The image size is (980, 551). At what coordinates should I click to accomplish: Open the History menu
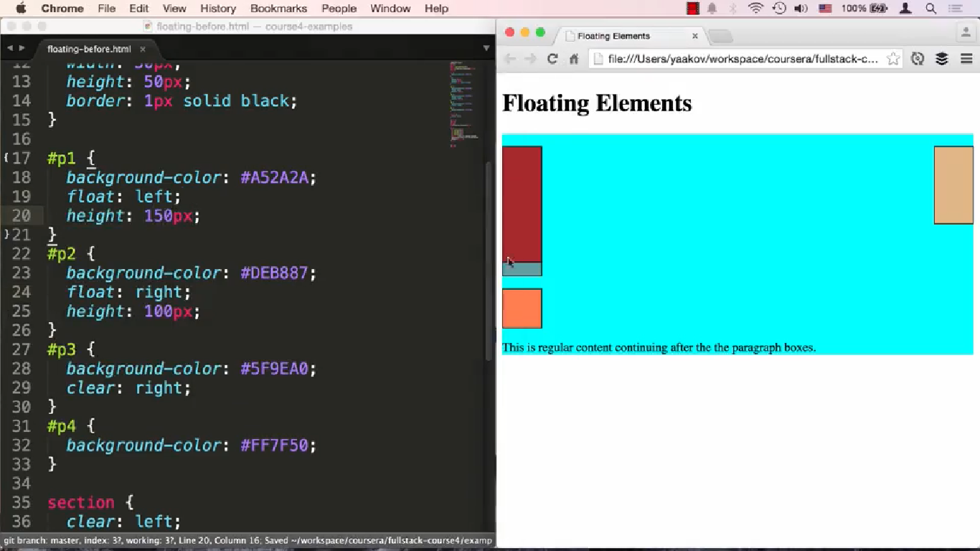[217, 9]
